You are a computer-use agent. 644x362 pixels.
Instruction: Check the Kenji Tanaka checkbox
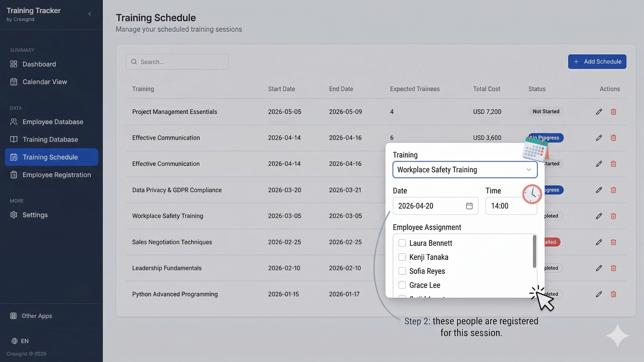click(402, 257)
